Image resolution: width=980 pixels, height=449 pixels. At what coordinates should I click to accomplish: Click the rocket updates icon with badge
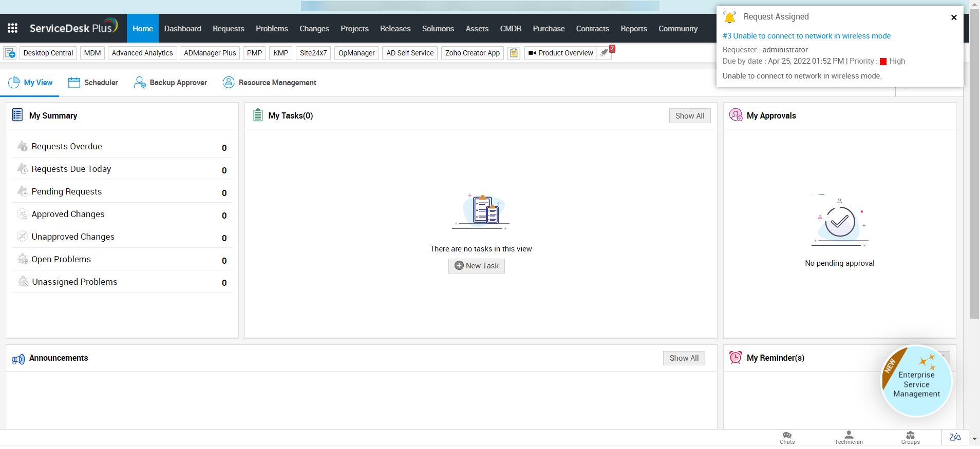(605, 52)
